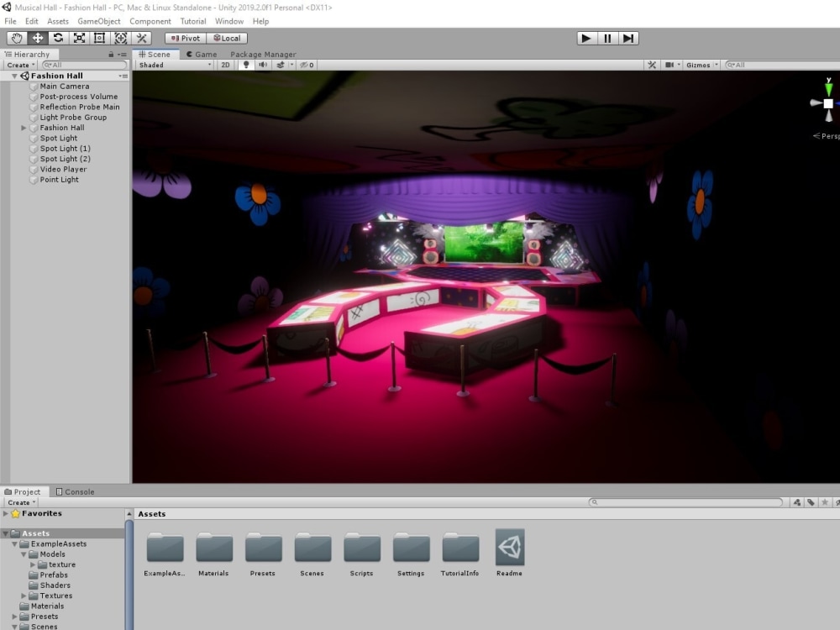Select the Hand tool in the toolbar

(17, 38)
